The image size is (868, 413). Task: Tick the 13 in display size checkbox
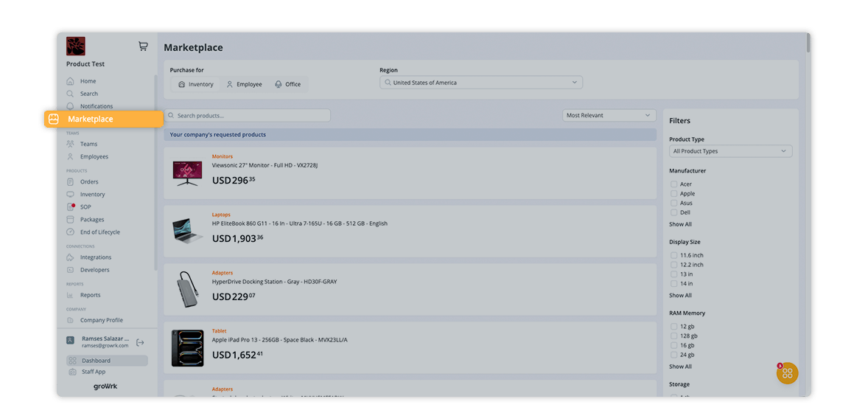click(x=674, y=274)
